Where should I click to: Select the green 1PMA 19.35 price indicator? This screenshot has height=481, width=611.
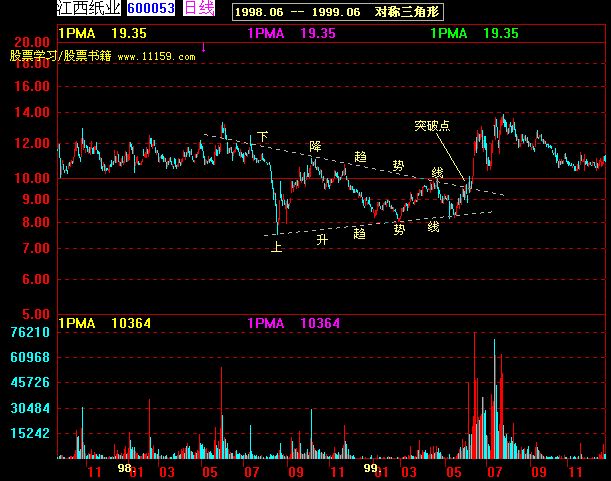[474, 34]
